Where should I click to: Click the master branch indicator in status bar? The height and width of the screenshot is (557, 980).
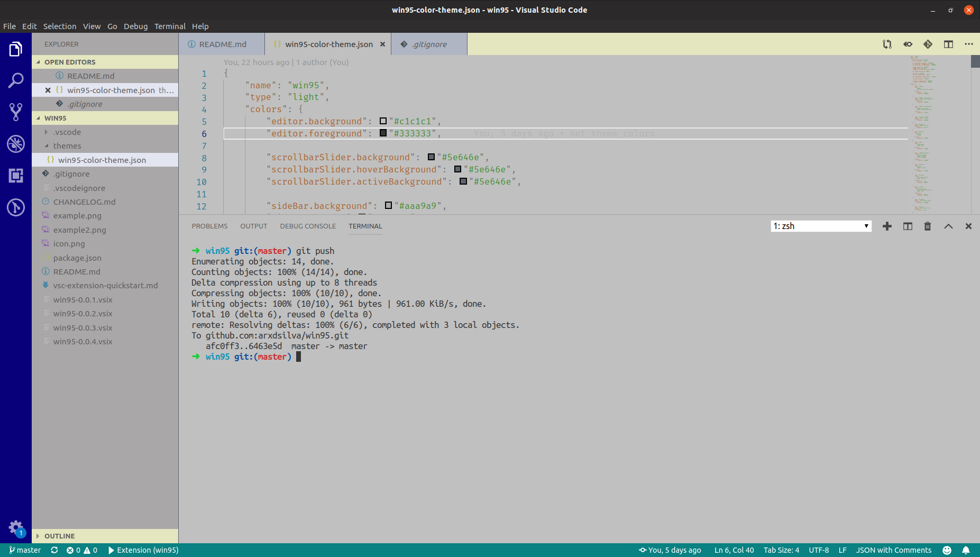[25, 550]
